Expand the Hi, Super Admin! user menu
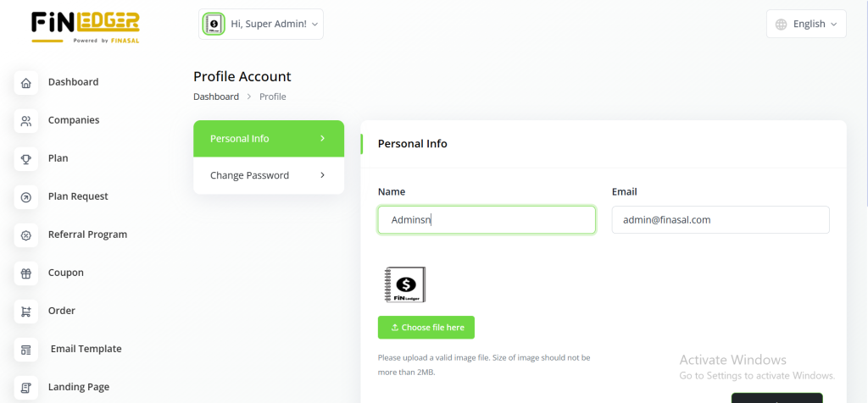 (x=262, y=25)
